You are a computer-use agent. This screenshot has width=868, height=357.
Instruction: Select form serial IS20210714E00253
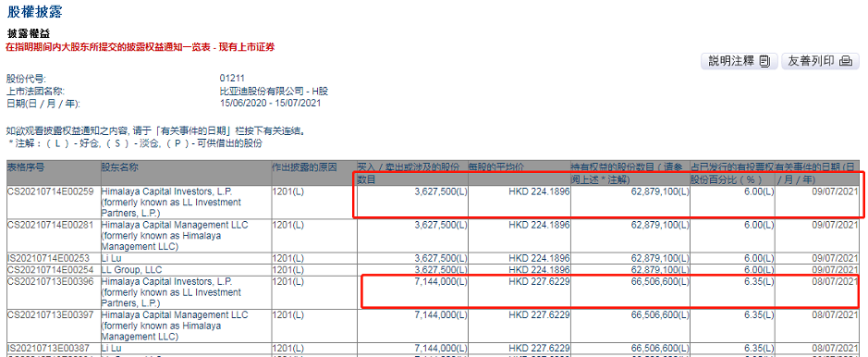coord(49,258)
